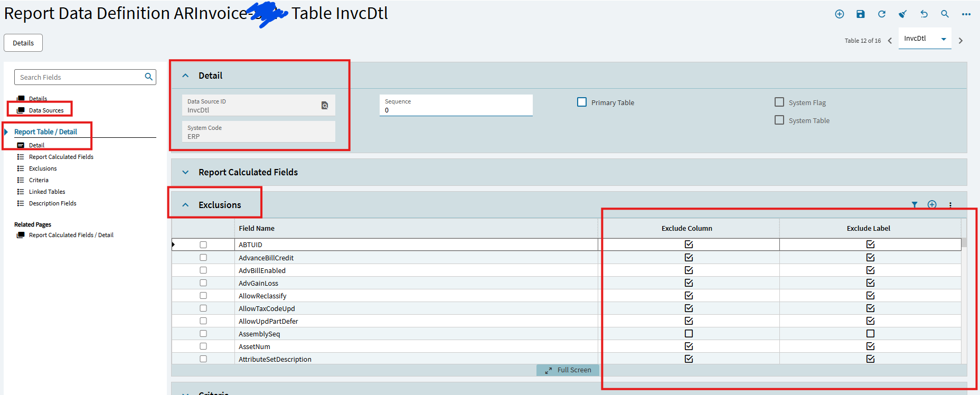
Task: Collapse the Report Table / Detail nav section
Action: (6, 132)
